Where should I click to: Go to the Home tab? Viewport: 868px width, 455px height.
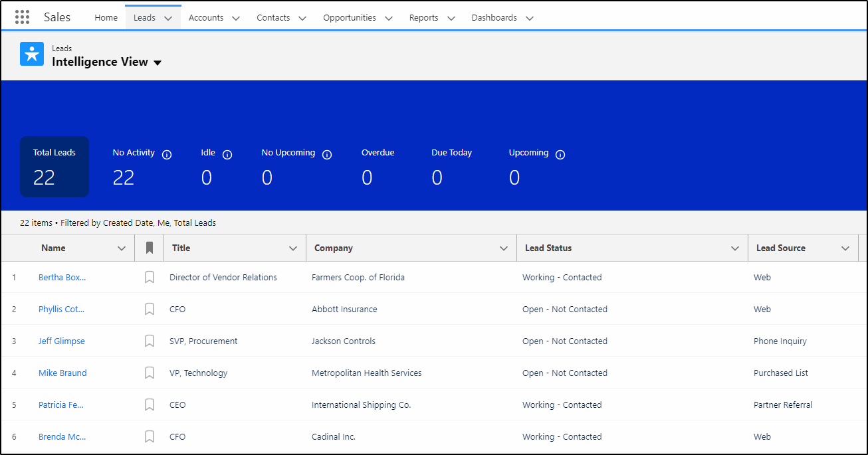point(106,18)
